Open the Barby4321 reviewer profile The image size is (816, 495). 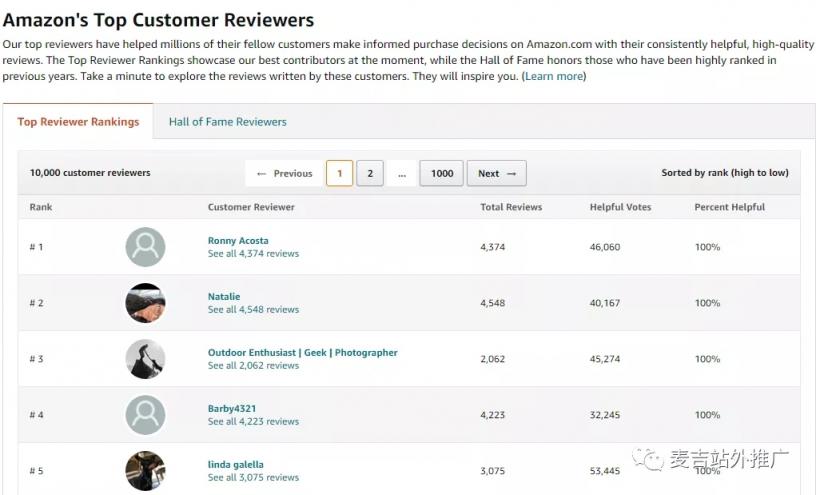click(x=232, y=409)
